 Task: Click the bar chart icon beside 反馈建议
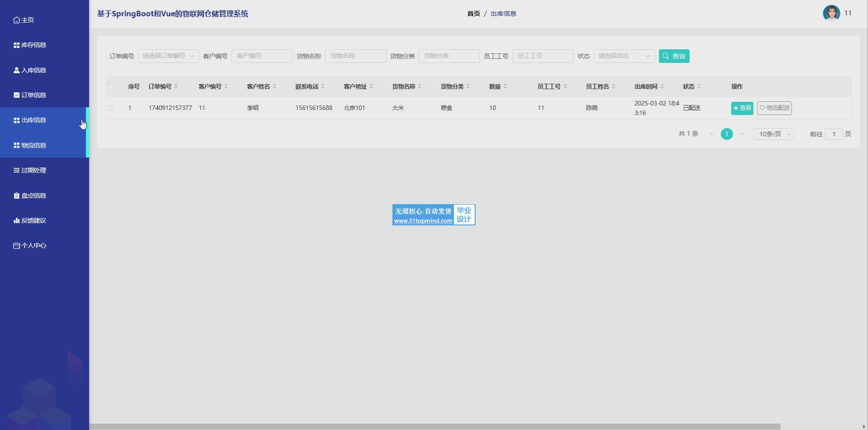(16, 220)
